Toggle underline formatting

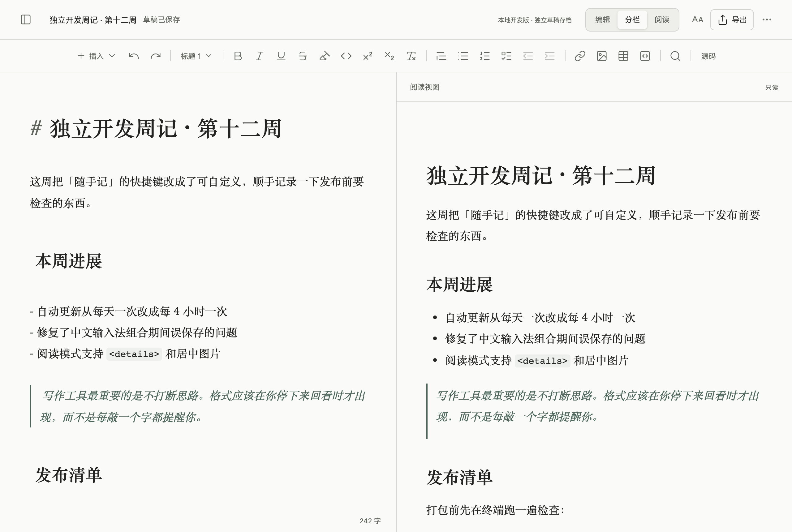coord(281,56)
